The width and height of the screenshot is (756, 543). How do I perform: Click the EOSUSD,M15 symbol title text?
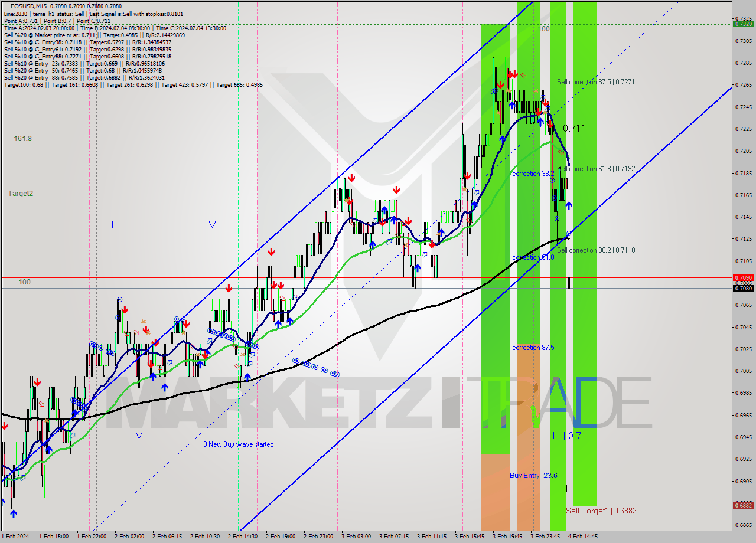click(28, 6)
